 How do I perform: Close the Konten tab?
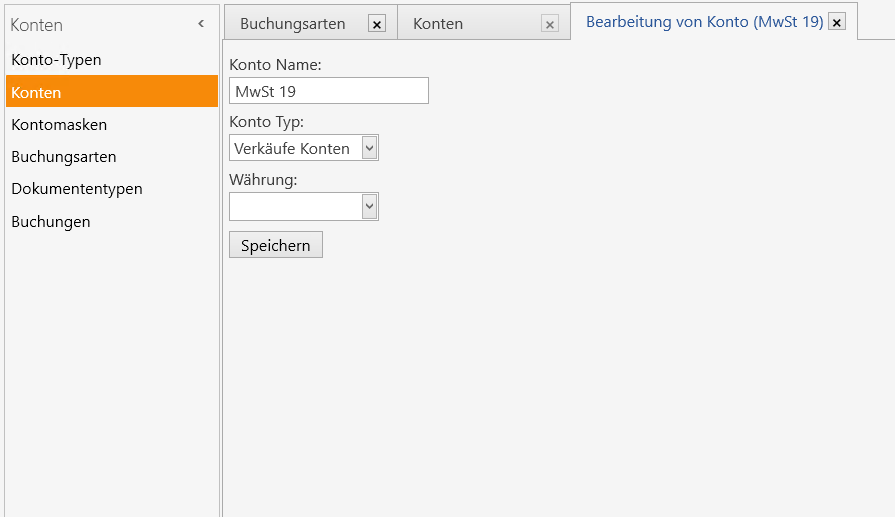point(550,24)
